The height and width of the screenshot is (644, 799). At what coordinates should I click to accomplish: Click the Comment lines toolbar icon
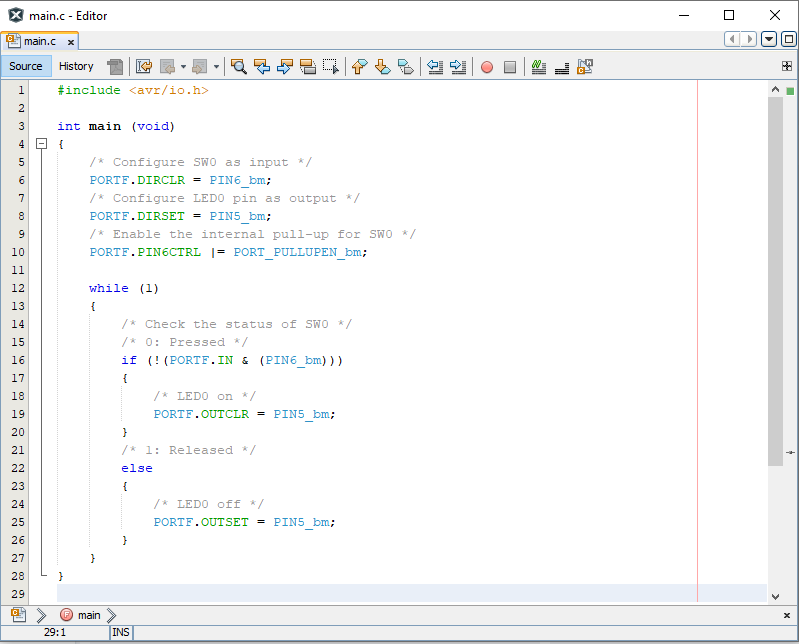(539, 67)
